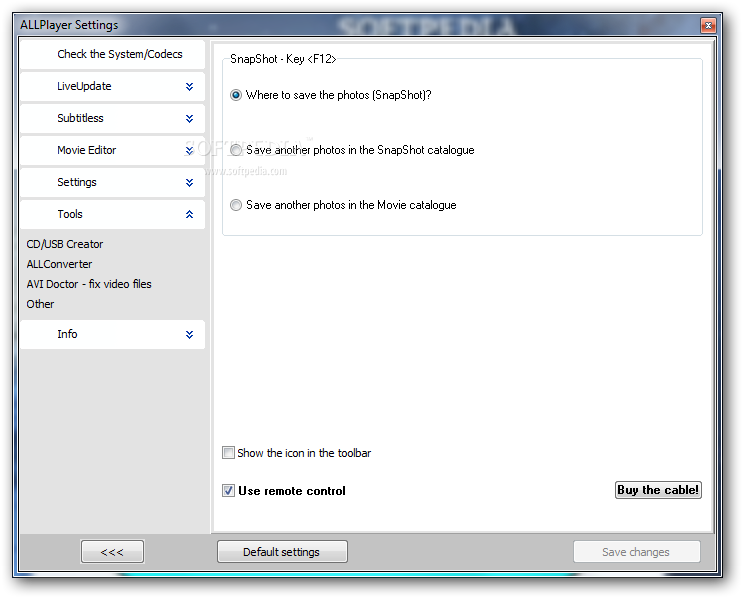Click the Movie Editor sidebar label

86,150
